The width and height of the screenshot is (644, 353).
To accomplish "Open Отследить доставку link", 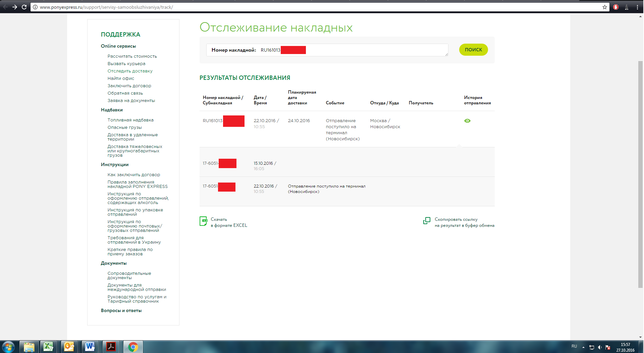I will coord(130,71).
